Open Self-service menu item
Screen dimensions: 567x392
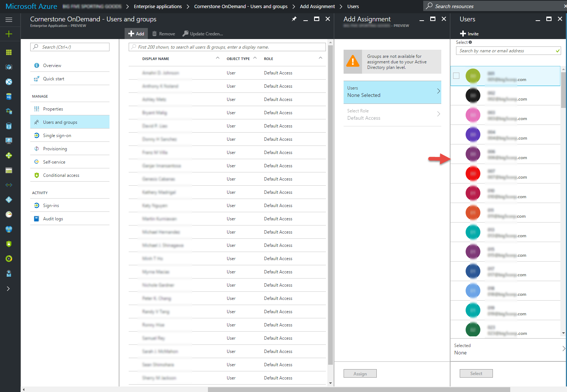click(x=70, y=162)
